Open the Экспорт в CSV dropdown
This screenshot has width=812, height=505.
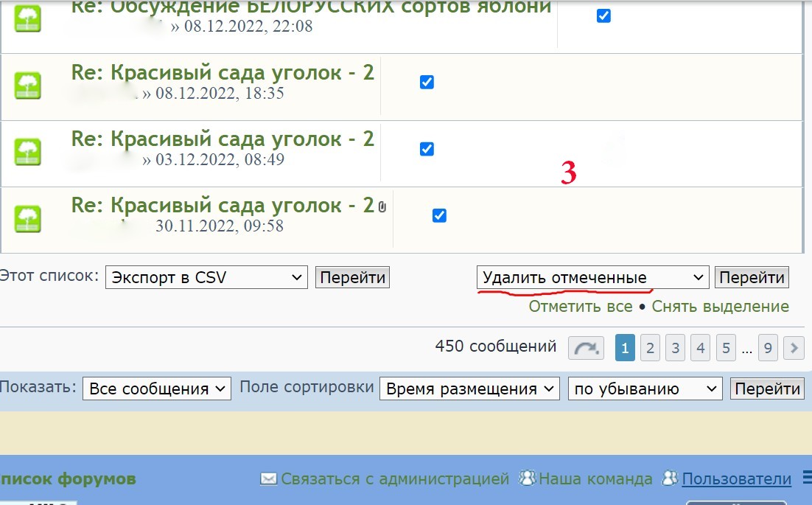pyautogui.click(x=206, y=278)
